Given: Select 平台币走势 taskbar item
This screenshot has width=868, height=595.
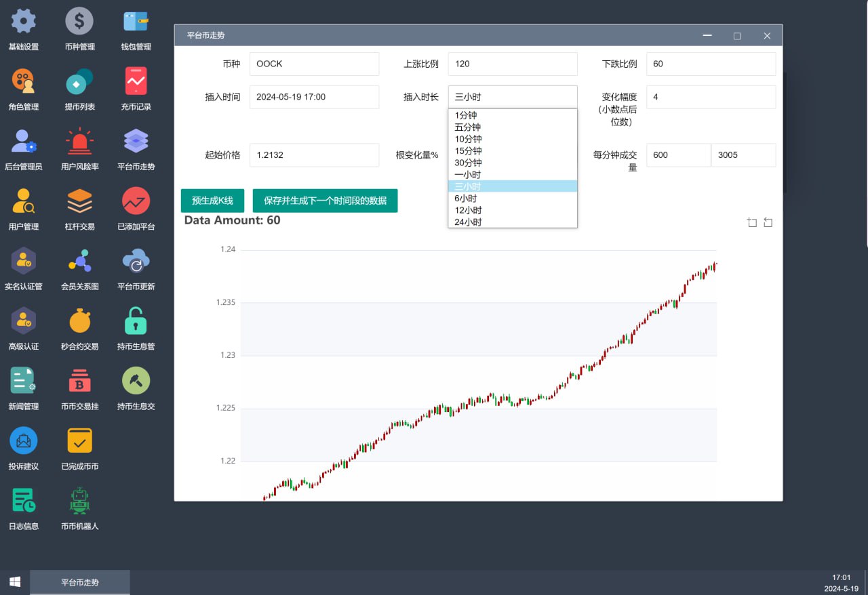Looking at the screenshot, I should (80, 582).
